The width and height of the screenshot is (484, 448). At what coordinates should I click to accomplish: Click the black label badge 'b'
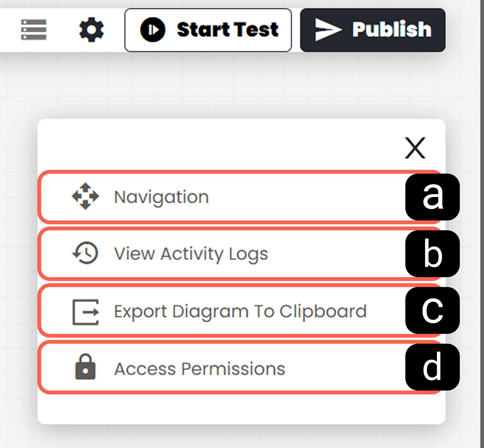coord(432,254)
